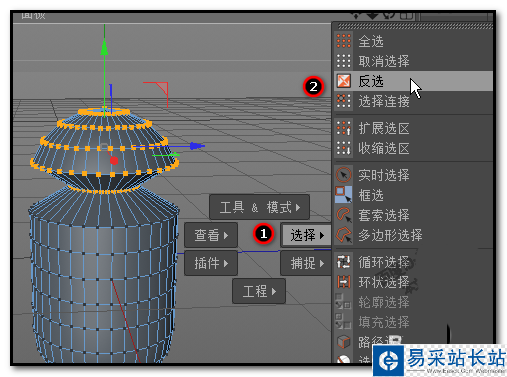Viewport: 507px width, 377px height.
Task: Choose 轮廓选择 (Outline Selection) menu entry
Action: [x=413, y=302]
